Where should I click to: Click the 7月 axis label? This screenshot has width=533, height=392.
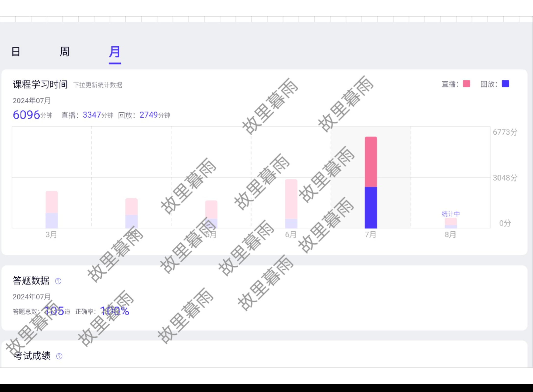coord(371,235)
